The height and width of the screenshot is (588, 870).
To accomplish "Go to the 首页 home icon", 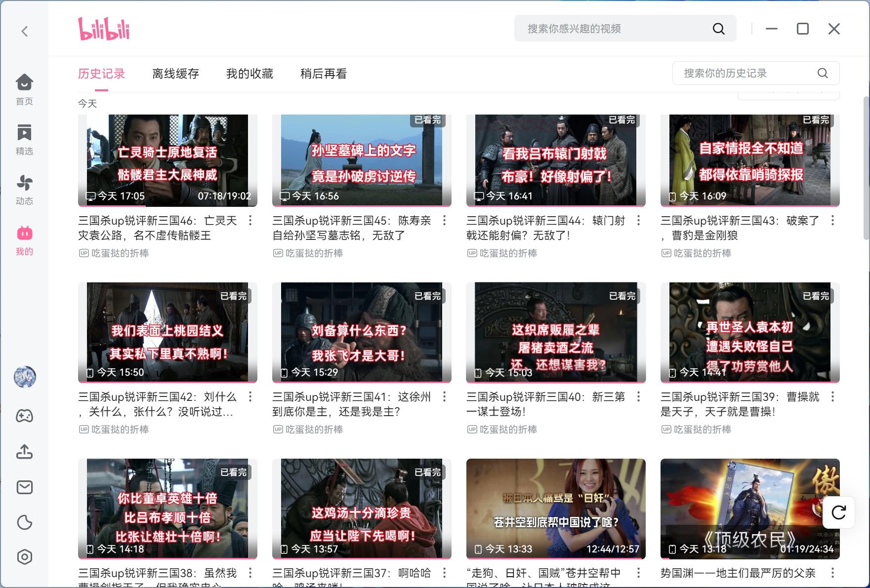I will click(24, 89).
